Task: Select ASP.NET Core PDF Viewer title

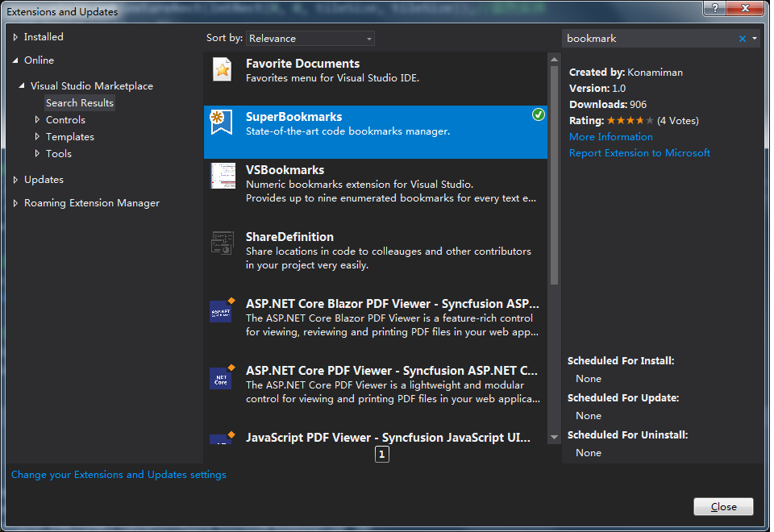Action: (392, 371)
